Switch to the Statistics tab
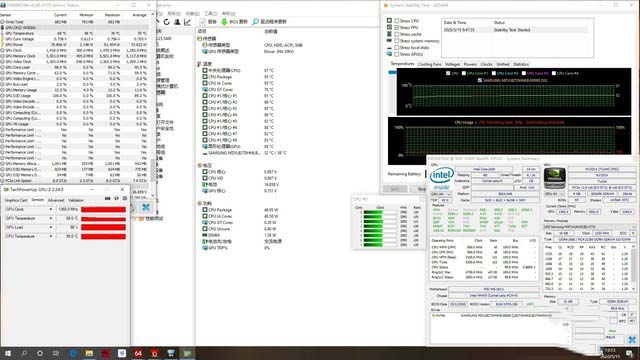The height and width of the screenshot is (360, 640). click(x=521, y=64)
